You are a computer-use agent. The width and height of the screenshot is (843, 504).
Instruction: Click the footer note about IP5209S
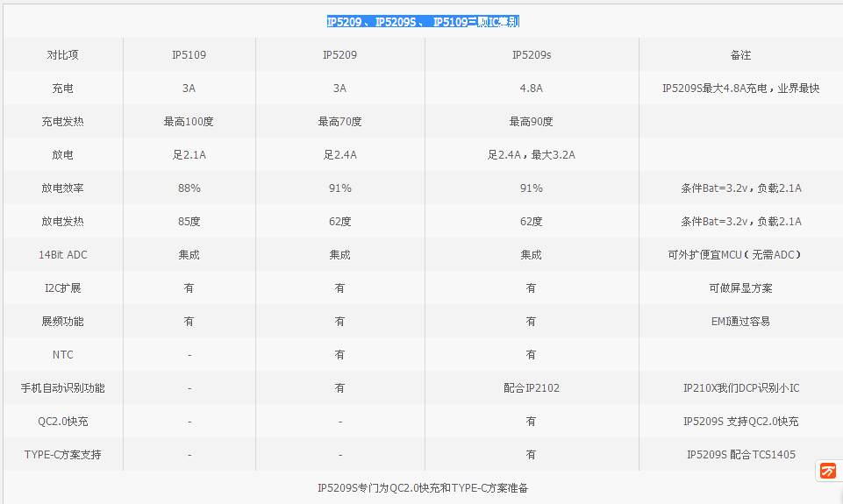(423, 487)
